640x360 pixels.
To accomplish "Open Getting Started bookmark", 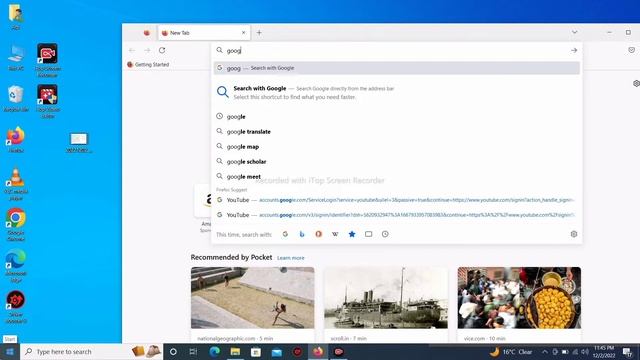I will click(148, 64).
